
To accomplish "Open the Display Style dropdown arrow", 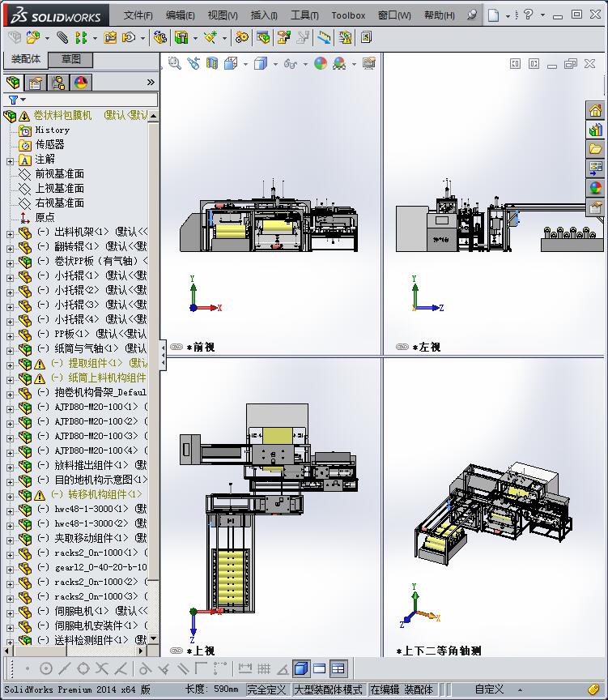I will [x=275, y=64].
